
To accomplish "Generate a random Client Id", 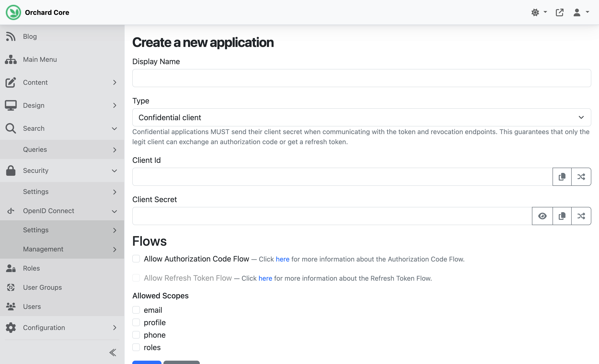I will (x=581, y=177).
